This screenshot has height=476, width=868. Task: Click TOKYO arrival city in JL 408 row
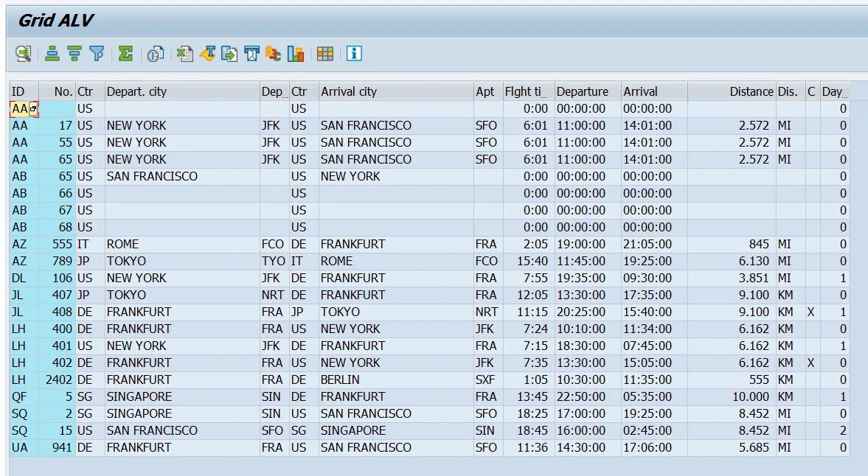tap(396, 312)
